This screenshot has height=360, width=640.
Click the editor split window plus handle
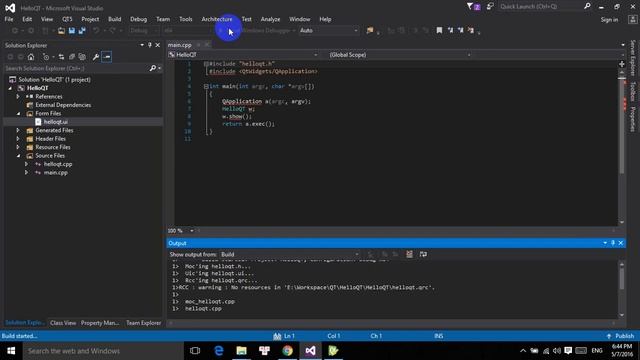pos(622,64)
